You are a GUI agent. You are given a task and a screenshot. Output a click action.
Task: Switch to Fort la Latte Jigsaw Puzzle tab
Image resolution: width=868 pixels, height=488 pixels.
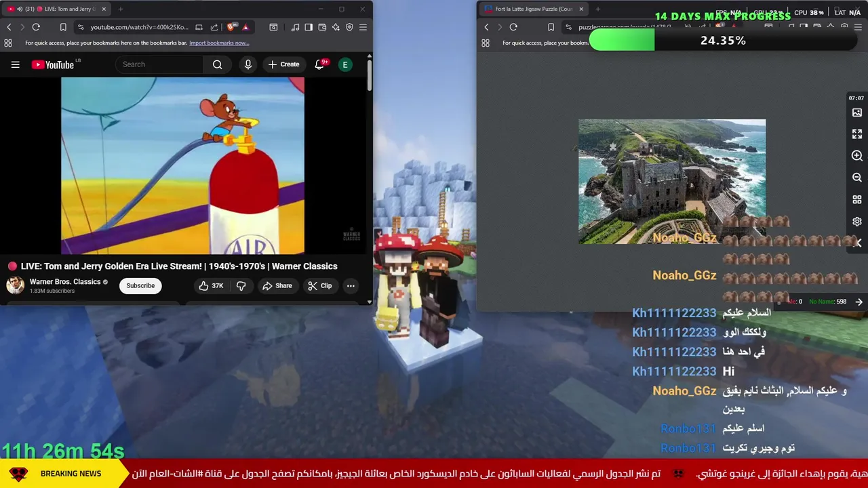[x=534, y=9]
